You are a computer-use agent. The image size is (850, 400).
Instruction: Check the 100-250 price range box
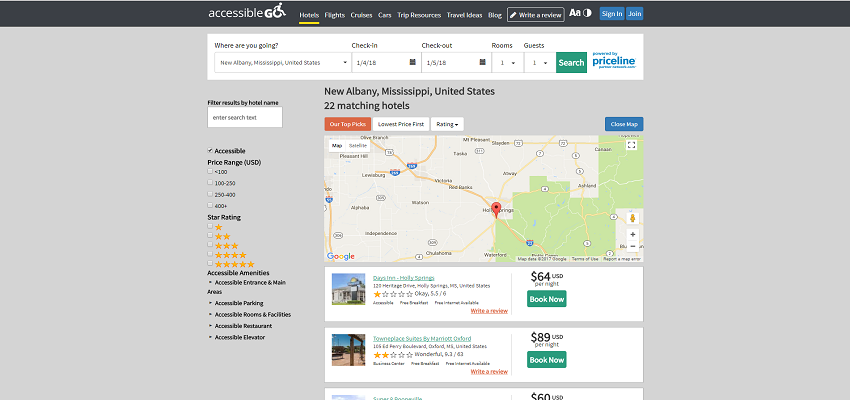point(210,183)
